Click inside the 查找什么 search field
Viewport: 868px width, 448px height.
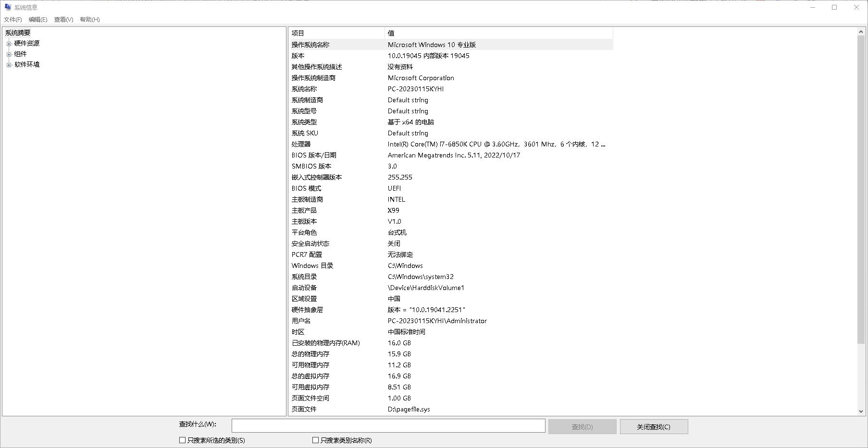pyautogui.click(x=388, y=425)
